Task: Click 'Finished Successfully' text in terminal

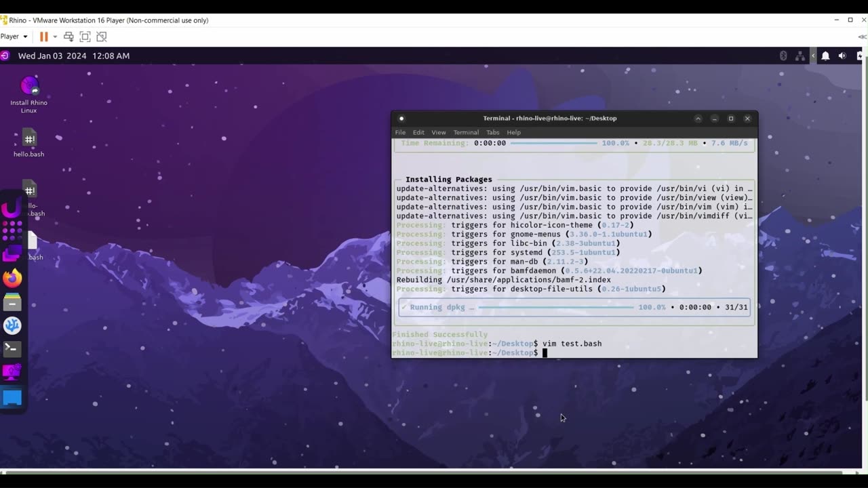Action: tap(439, 335)
